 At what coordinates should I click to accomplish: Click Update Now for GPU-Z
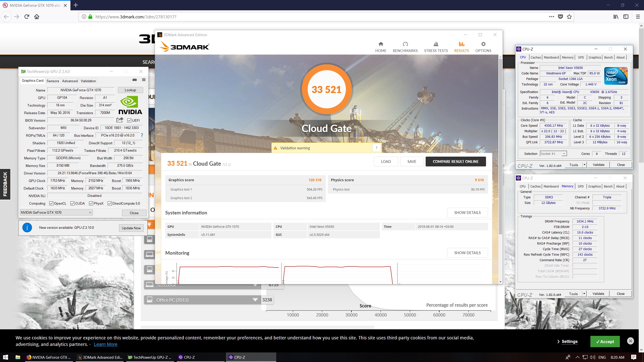[131, 228]
